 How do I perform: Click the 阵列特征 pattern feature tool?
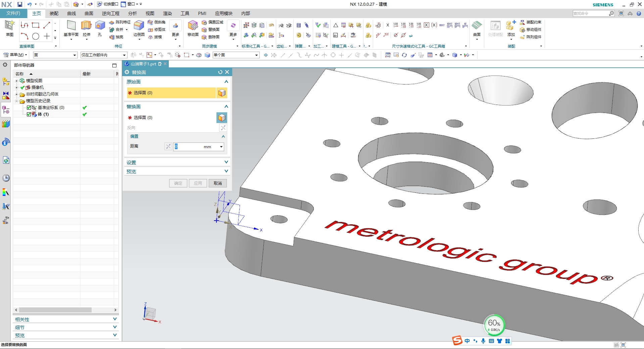[x=120, y=22]
